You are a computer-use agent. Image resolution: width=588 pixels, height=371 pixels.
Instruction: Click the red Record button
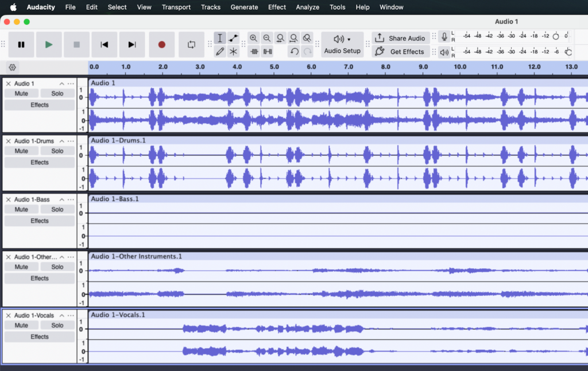[161, 45]
